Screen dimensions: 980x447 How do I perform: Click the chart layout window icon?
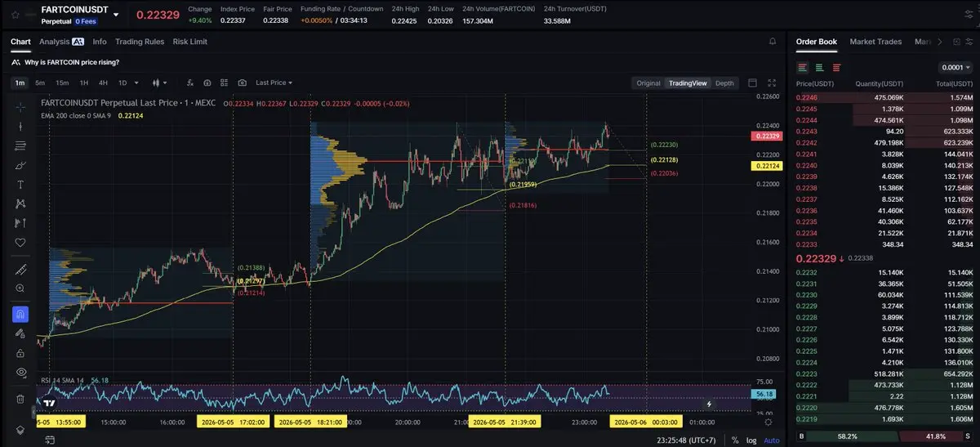[x=752, y=83]
